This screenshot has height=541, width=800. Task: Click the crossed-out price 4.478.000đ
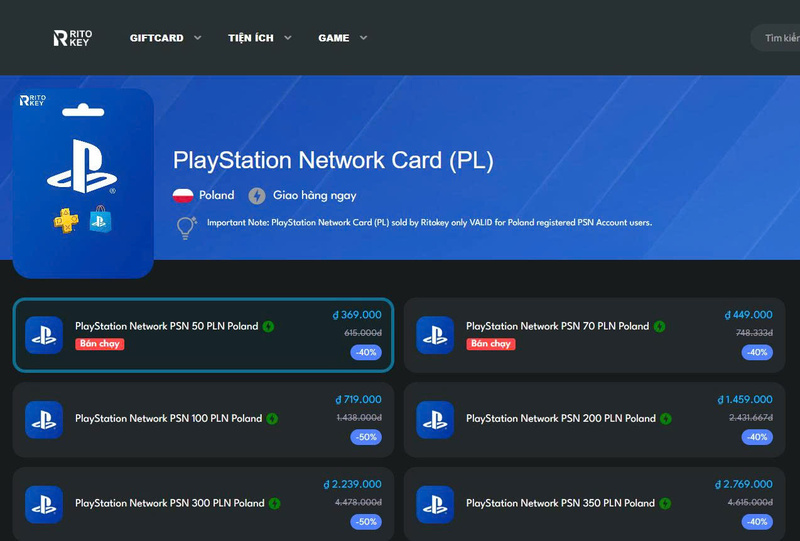click(x=358, y=502)
